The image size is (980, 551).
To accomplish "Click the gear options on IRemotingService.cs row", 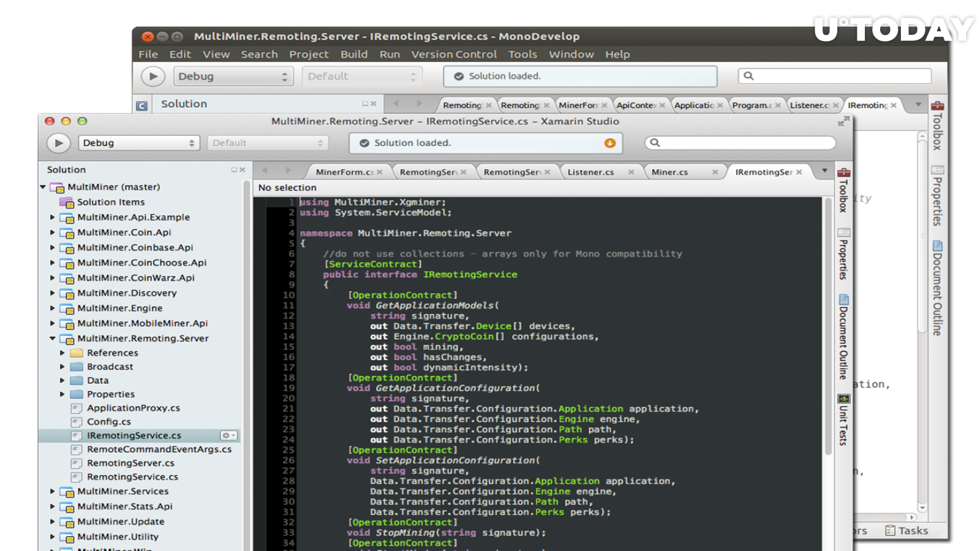I will tap(228, 435).
